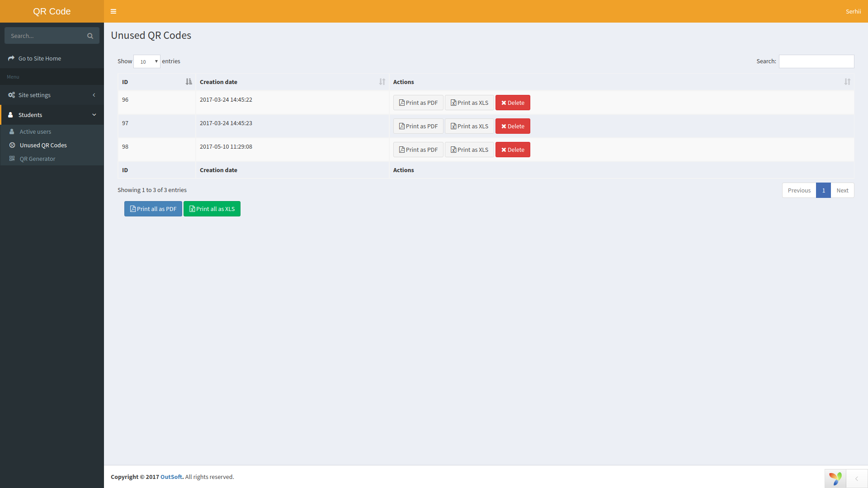Click the QR Code logo title
Image resolution: width=868 pixels, height=488 pixels.
[x=52, y=11]
